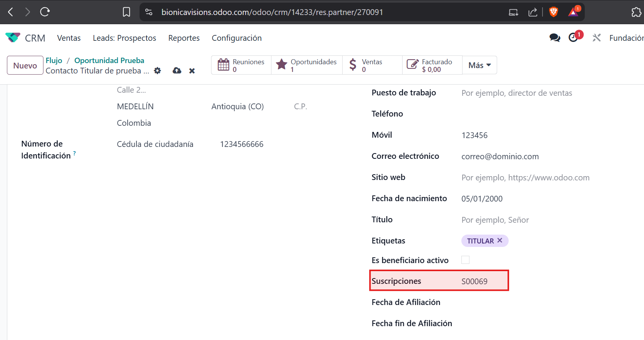This screenshot has height=340, width=644.
Task: Open the Antioquia (CO) state dropdown
Action: pos(237,107)
